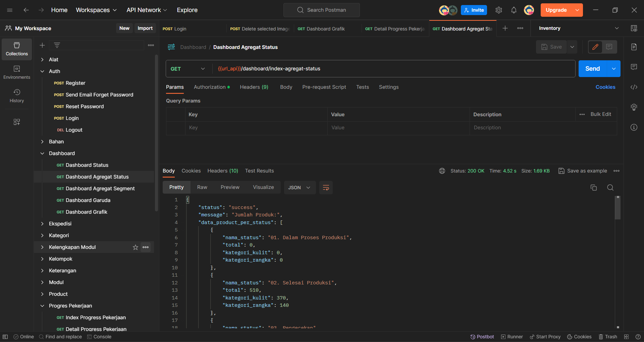Open the Environments sidebar panel
Image resolution: width=644 pixels, height=342 pixels.
(x=17, y=72)
